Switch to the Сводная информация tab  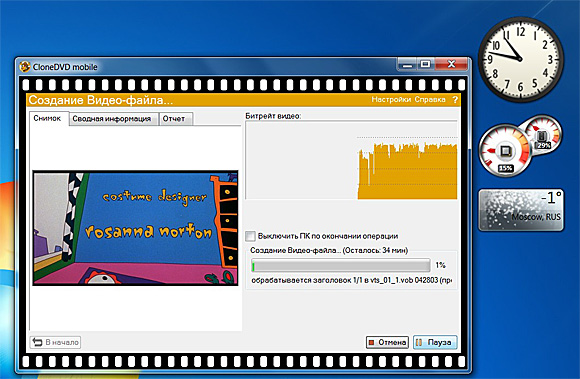coord(112,119)
